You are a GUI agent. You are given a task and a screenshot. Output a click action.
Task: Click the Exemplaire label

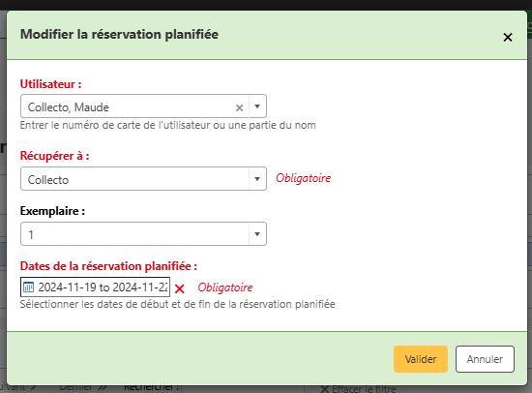(52, 211)
